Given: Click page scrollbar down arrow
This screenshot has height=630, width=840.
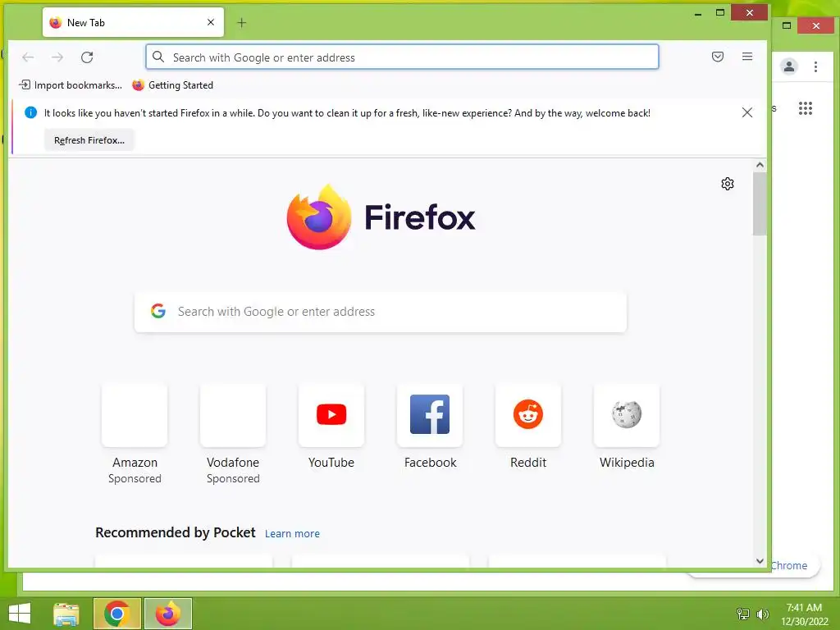Looking at the screenshot, I should pos(760,561).
